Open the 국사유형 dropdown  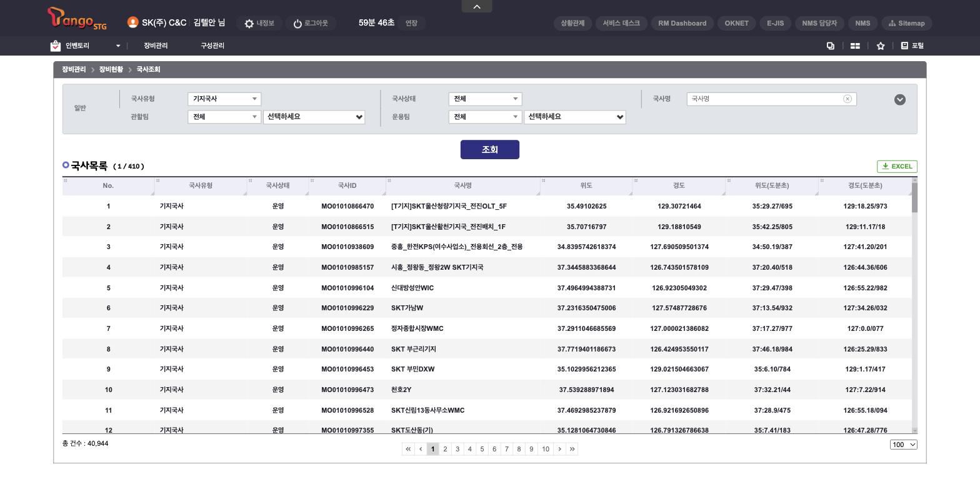224,99
